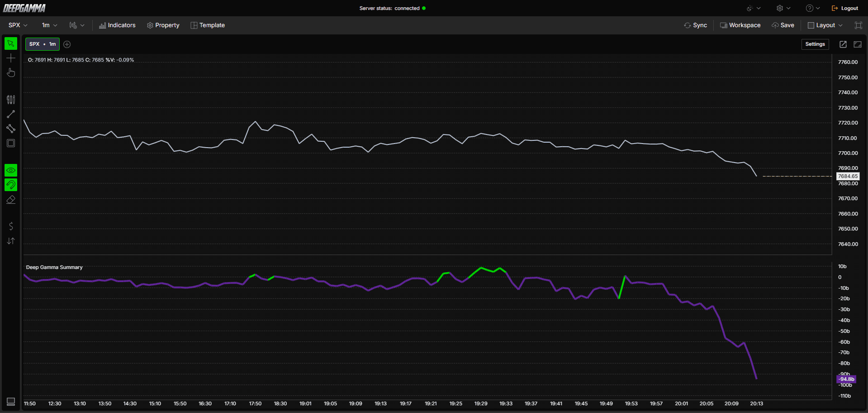This screenshot has width=868, height=413.
Task: Maximize the chart panel
Action: (858, 44)
